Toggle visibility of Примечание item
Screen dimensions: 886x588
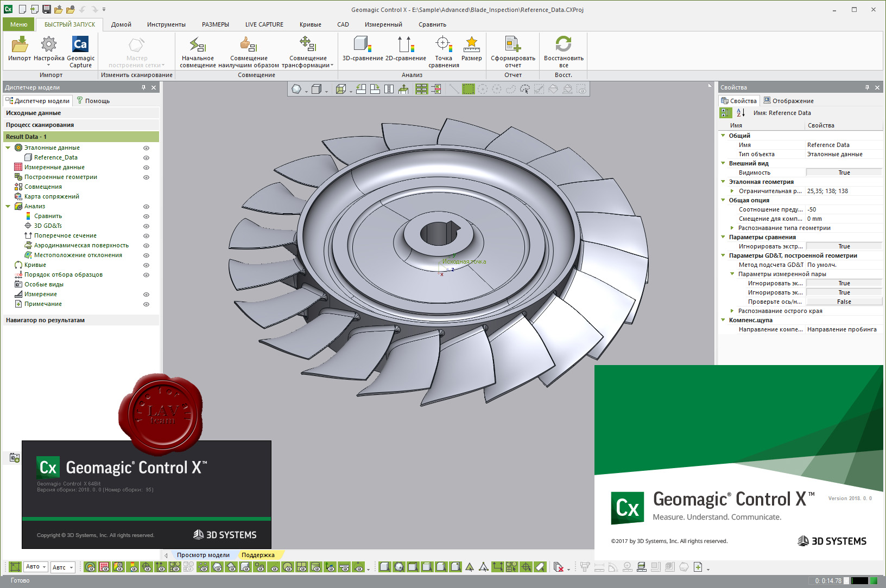click(x=146, y=304)
